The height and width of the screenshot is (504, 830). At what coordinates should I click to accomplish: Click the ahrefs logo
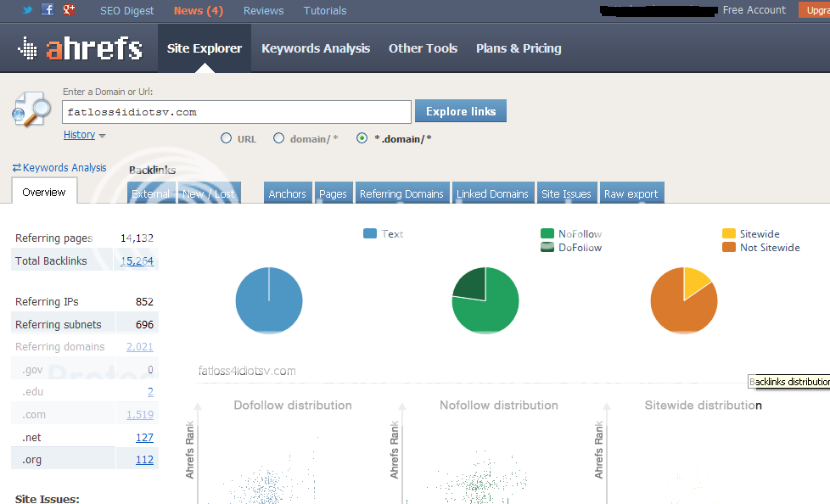(80, 48)
